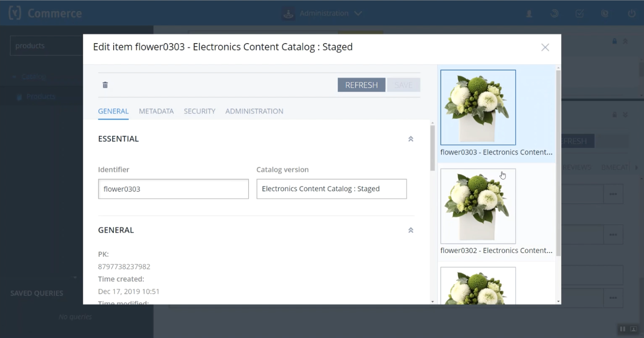Click the screen icon beside pause
This screenshot has width=644, height=338.
633,329
